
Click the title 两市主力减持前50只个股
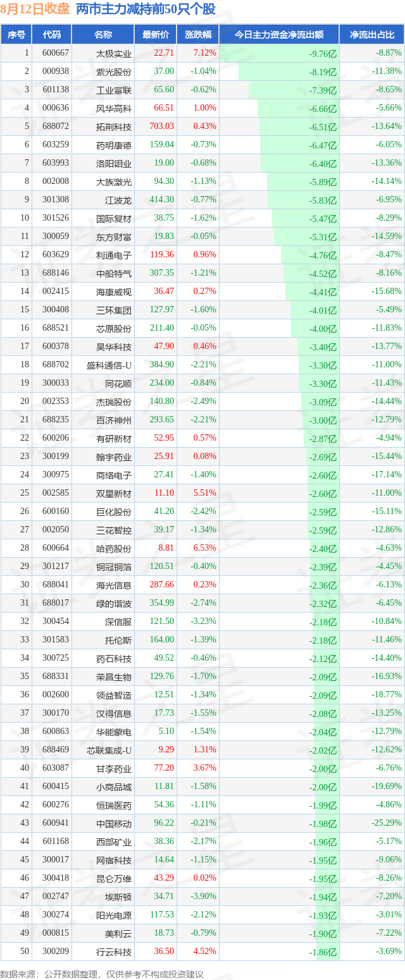click(x=146, y=9)
